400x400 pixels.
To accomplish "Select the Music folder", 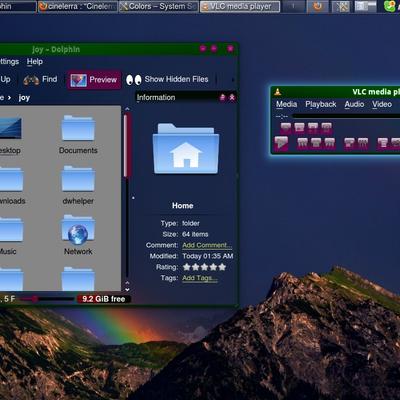I will pyautogui.click(x=11, y=235).
